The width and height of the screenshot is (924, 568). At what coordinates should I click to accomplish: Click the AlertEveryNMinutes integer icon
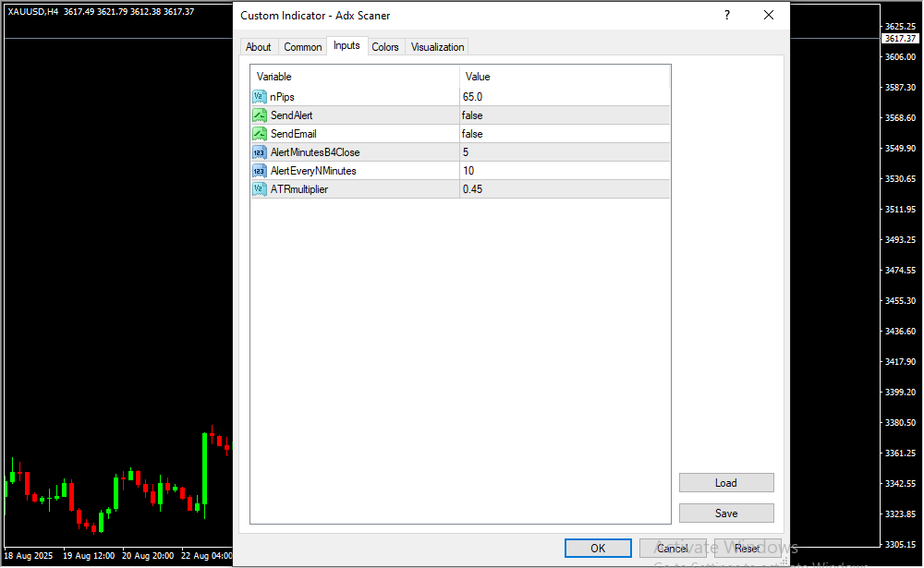260,171
